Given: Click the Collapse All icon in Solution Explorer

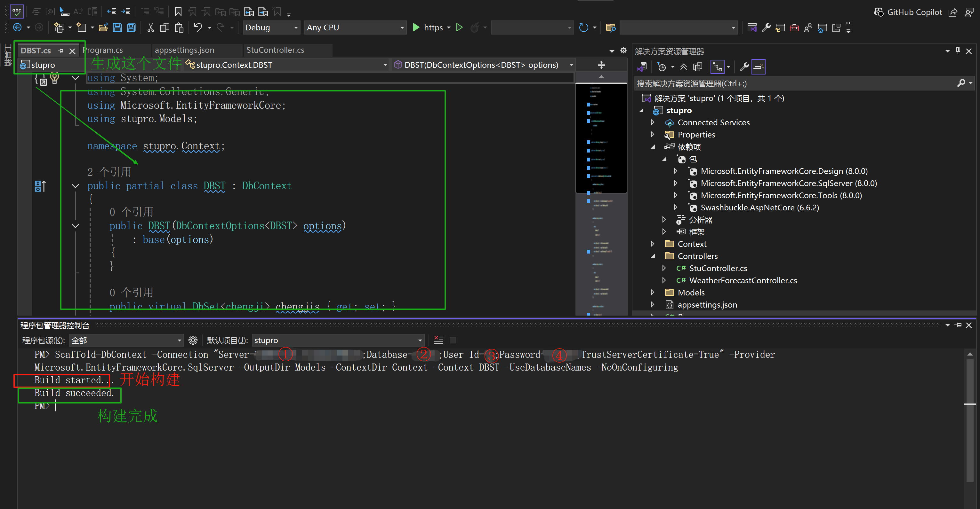Looking at the screenshot, I should pyautogui.click(x=683, y=67).
